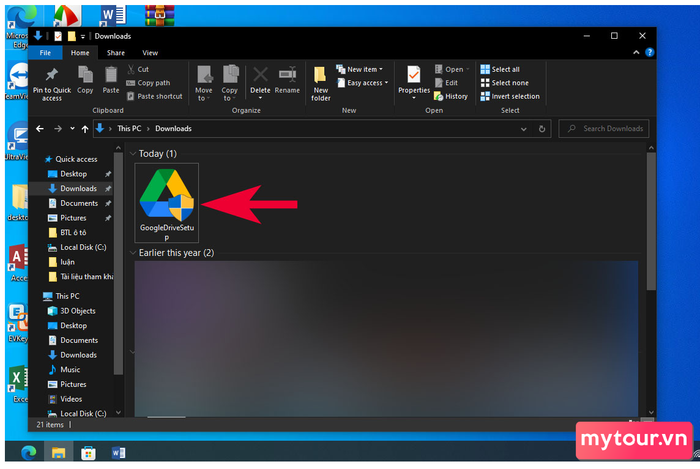This screenshot has width=700, height=469.
Task: Click the Open ribbon command
Action: tap(452, 69)
